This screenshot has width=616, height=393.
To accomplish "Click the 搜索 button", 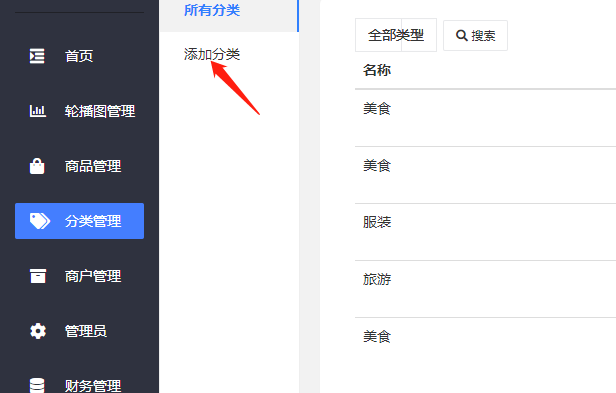I will pyautogui.click(x=475, y=35).
